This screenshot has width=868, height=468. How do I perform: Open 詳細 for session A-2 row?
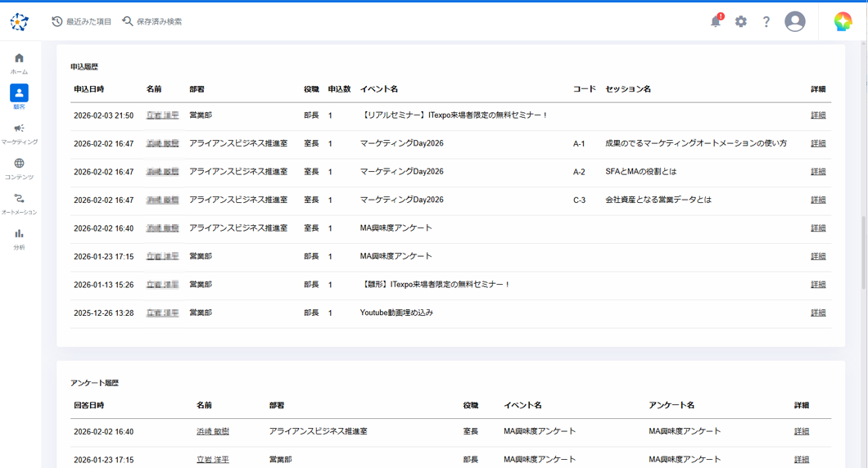(818, 172)
